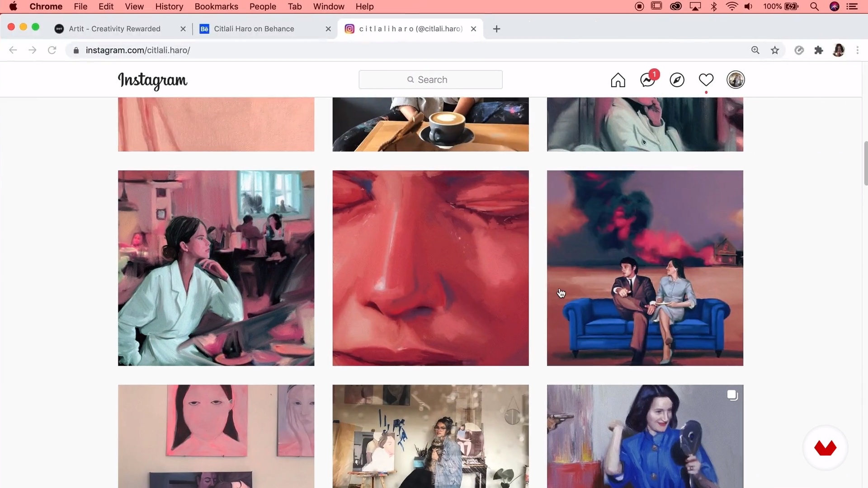Open page zoom magnifier in address bar
This screenshot has height=488, width=868.
[x=755, y=50]
